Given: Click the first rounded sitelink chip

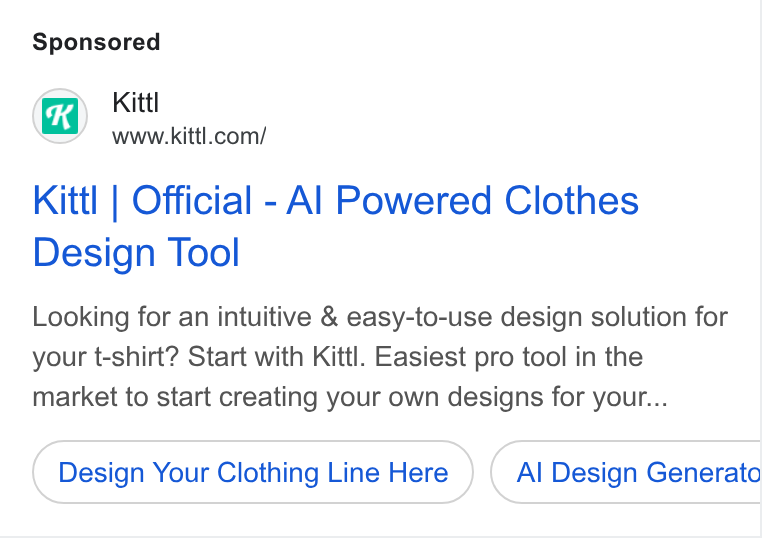Looking at the screenshot, I should click(x=253, y=472).
